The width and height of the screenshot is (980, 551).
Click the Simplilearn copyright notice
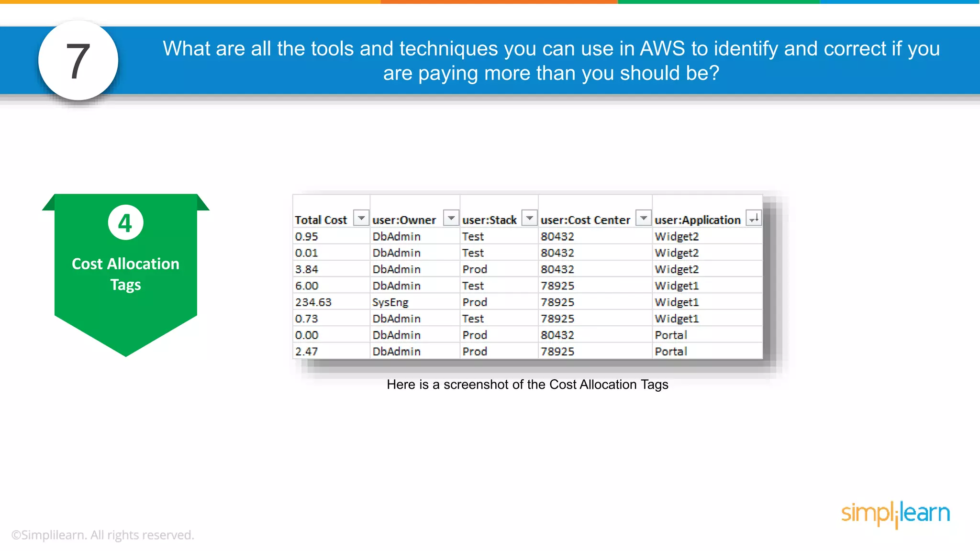tap(102, 535)
